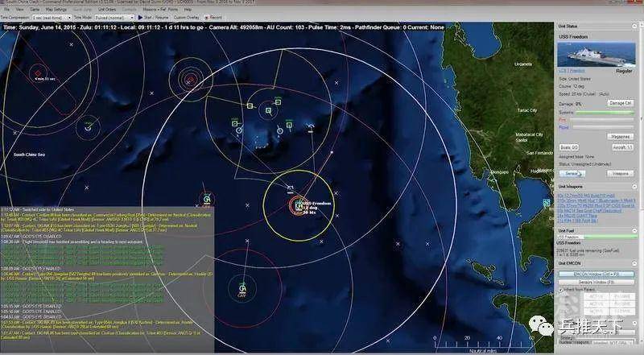Click the 'Switched side to: United States' log line
This screenshot has height=355, width=644.
38,209
